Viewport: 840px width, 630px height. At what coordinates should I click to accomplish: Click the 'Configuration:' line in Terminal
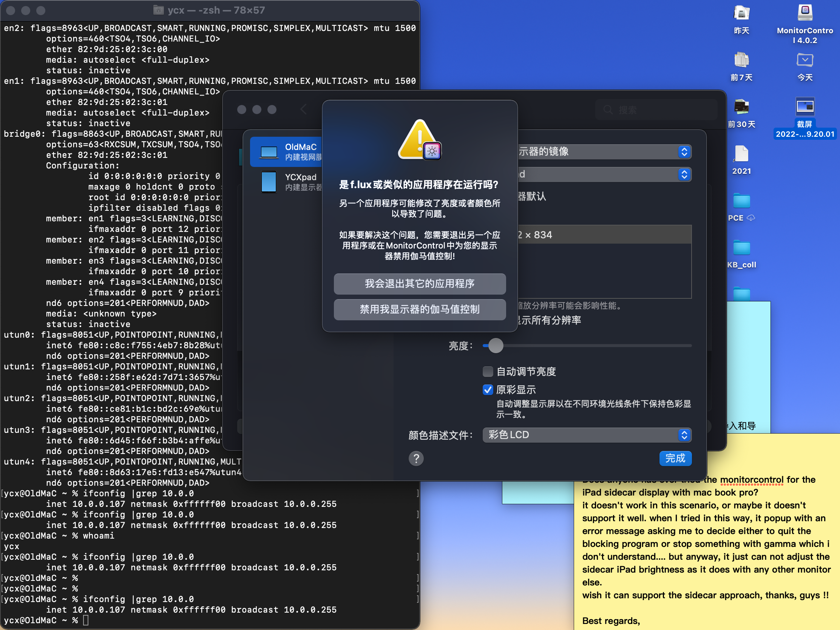click(82, 165)
